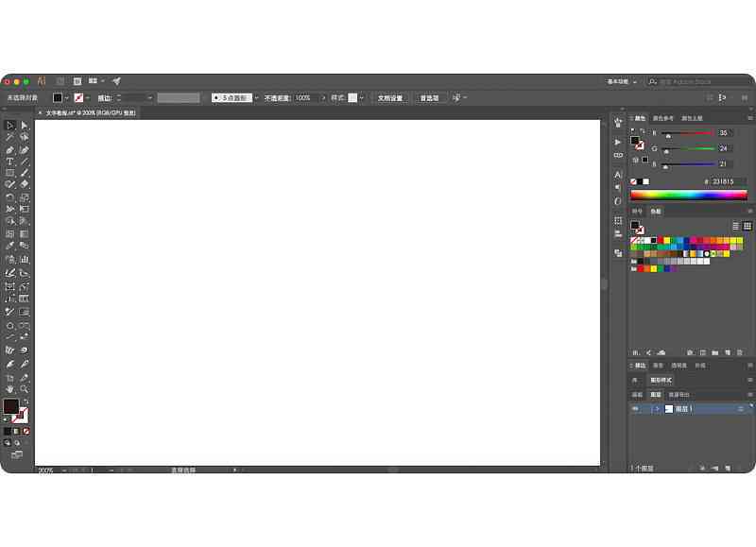
Task: Select the Column Graph tool
Action: click(x=25, y=259)
